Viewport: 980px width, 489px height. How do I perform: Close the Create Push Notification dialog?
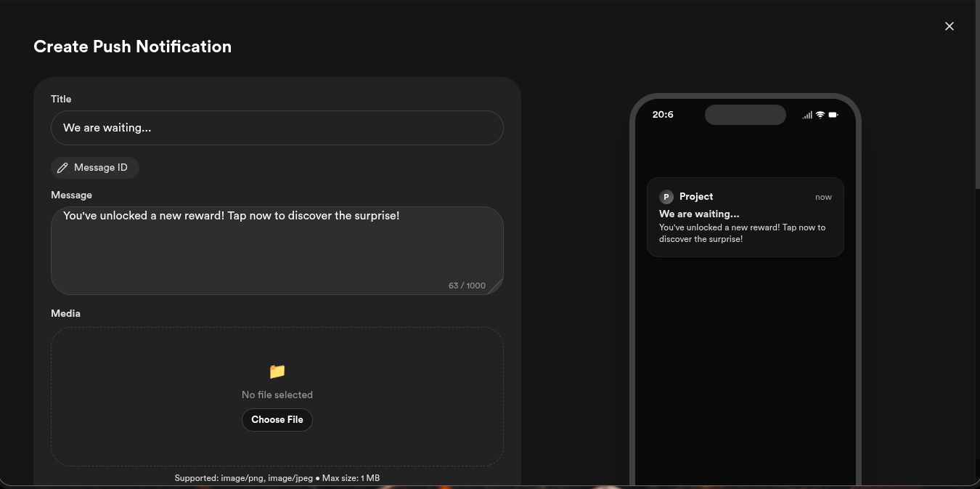click(x=949, y=26)
